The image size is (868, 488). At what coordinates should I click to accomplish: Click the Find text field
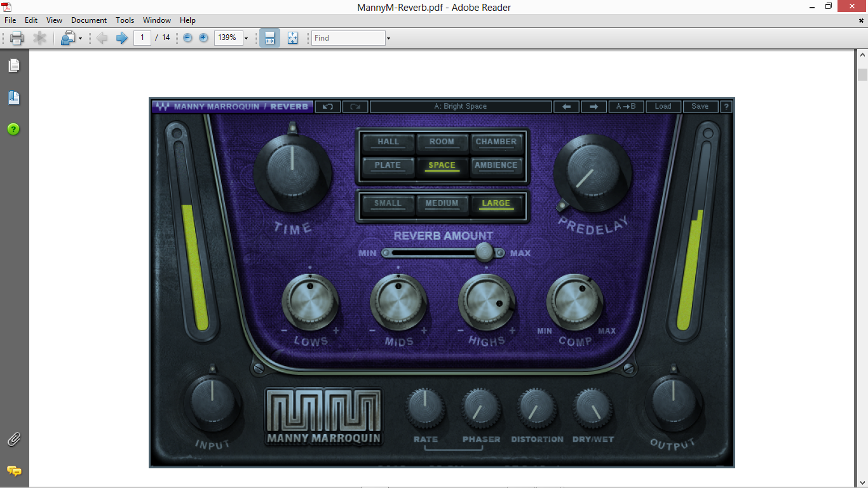[349, 38]
